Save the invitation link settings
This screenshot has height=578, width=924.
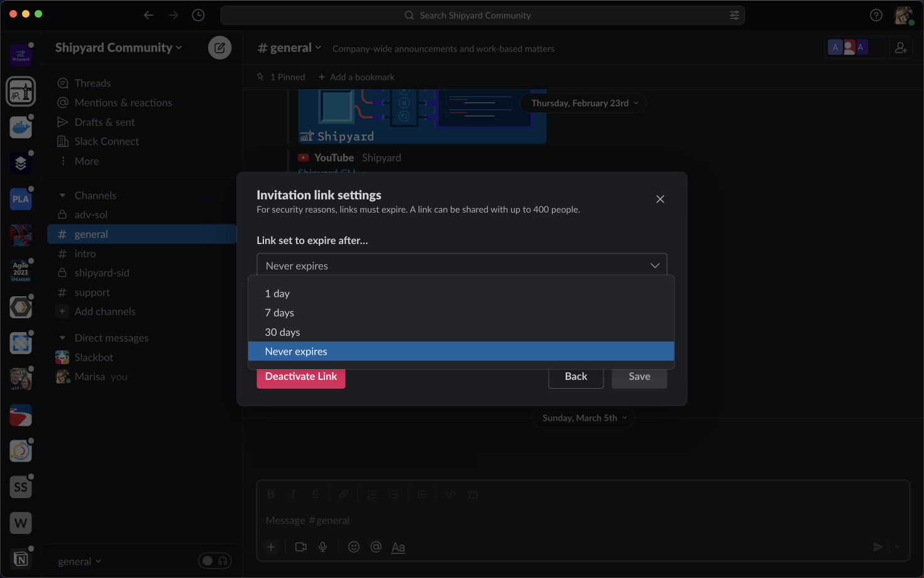(639, 376)
